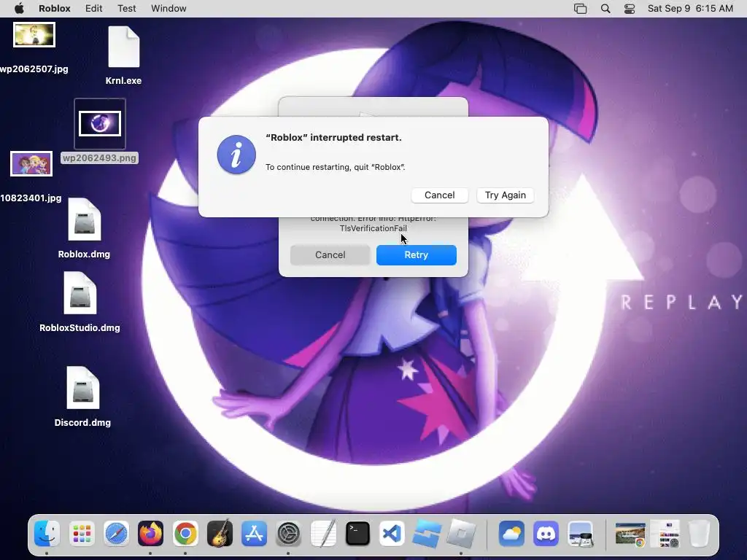Open the Apple menu
Screen dimensions: 747x560
coord(19,9)
